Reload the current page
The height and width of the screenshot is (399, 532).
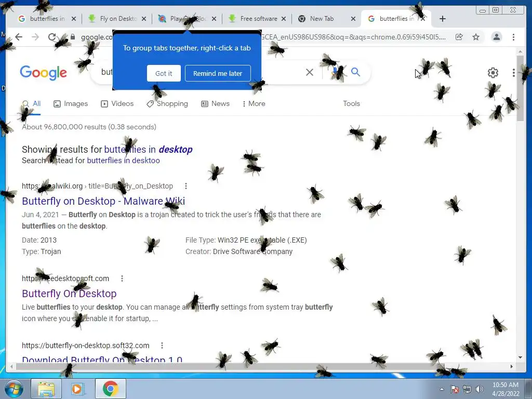[x=52, y=37]
